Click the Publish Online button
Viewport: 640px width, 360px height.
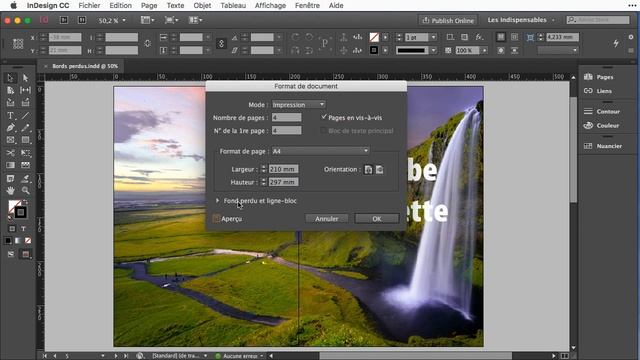pos(448,20)
